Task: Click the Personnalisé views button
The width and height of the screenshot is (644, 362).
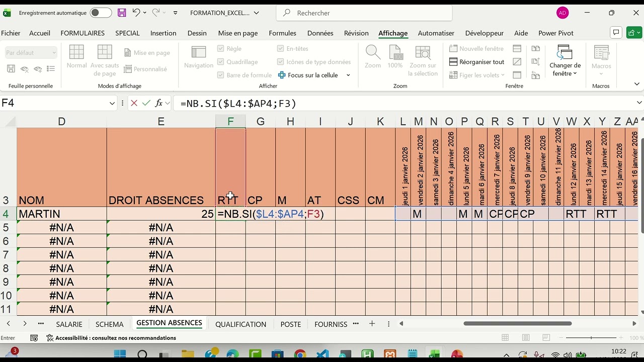Action: click(x=145, y=69)
